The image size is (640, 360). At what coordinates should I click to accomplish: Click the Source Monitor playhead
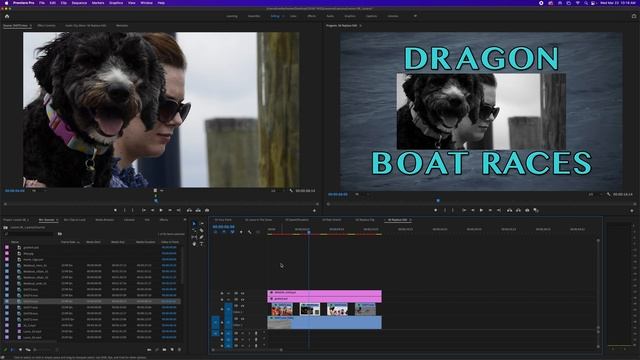pyautogui.click(x=156, y=201)
